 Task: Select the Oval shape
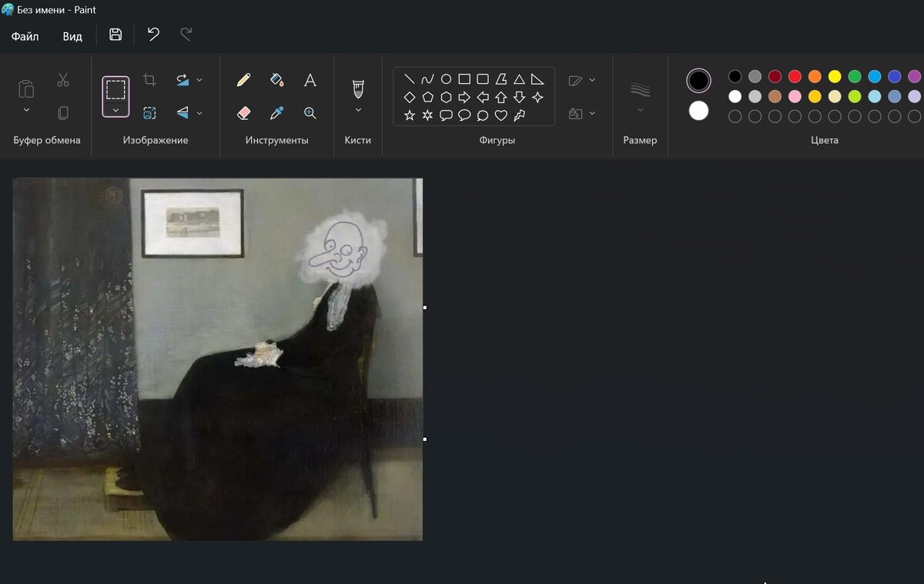tap(446, 79)
